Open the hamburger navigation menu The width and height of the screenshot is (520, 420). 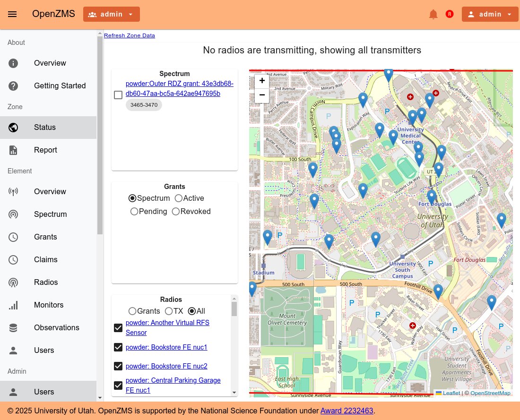pyautogui.click(x=12, y=14)
